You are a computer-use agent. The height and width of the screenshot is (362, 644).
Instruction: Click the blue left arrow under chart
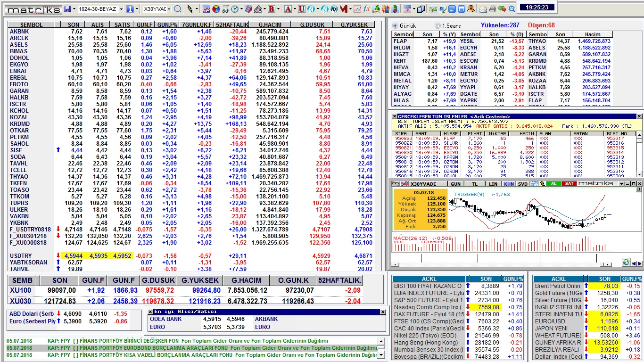click(x=634, y=263)
